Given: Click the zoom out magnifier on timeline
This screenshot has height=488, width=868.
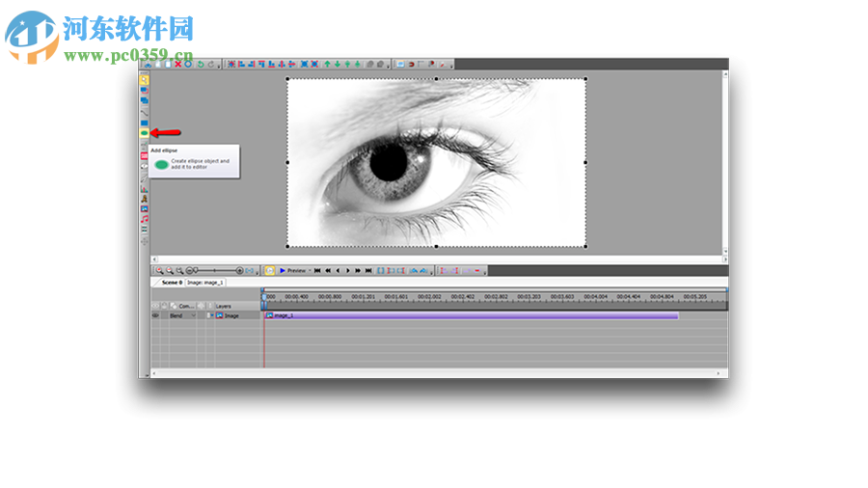Looking at the screenshot, I should (170, 271).
